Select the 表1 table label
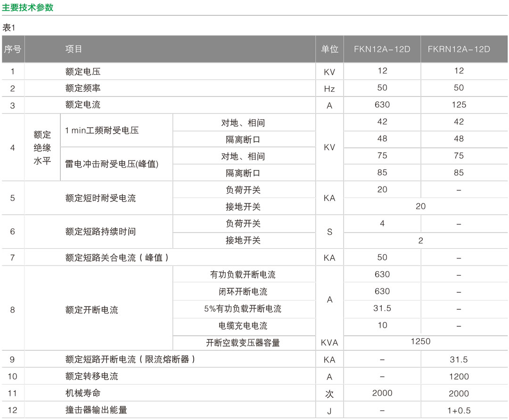This screenshot has width=509, height=420. click(x=9, y=28)
